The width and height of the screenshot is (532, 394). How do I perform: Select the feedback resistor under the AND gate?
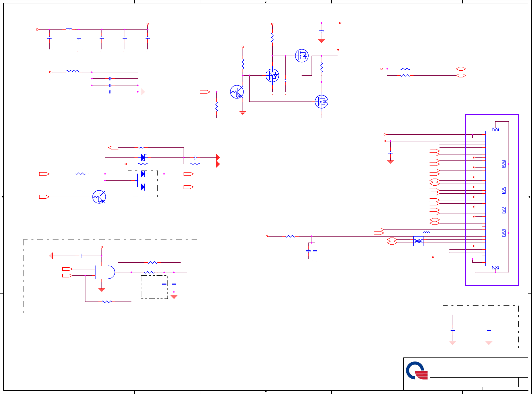coord(107,302)
